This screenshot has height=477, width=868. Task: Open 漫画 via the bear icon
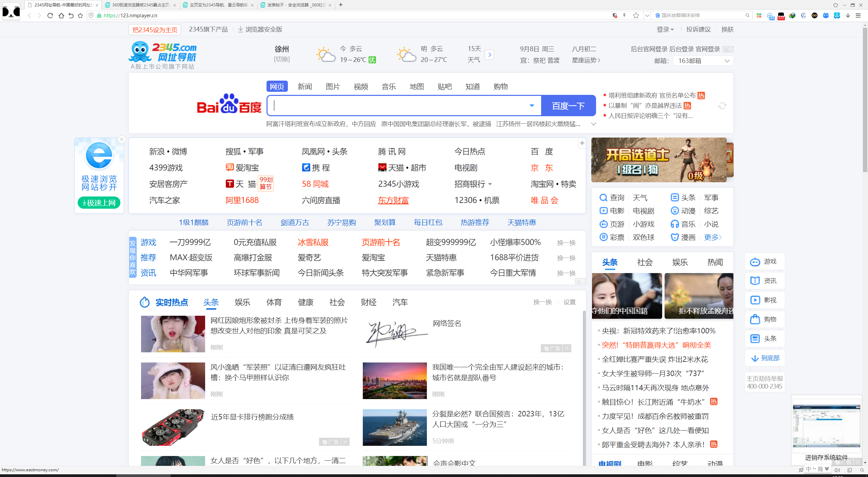674,237
